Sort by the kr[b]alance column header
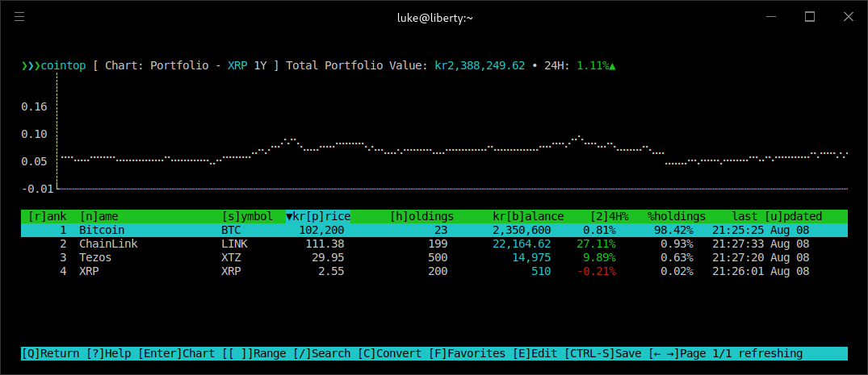868x375 pixels. 529,216
